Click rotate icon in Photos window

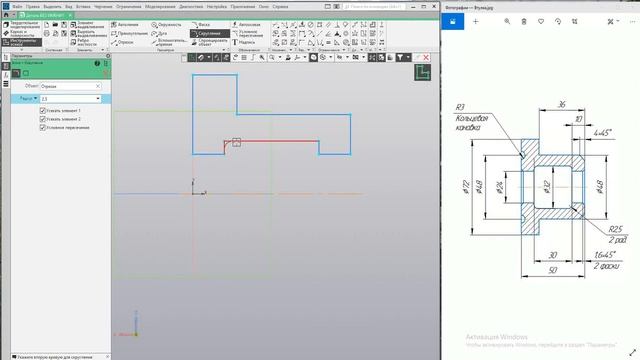point(558,22)
